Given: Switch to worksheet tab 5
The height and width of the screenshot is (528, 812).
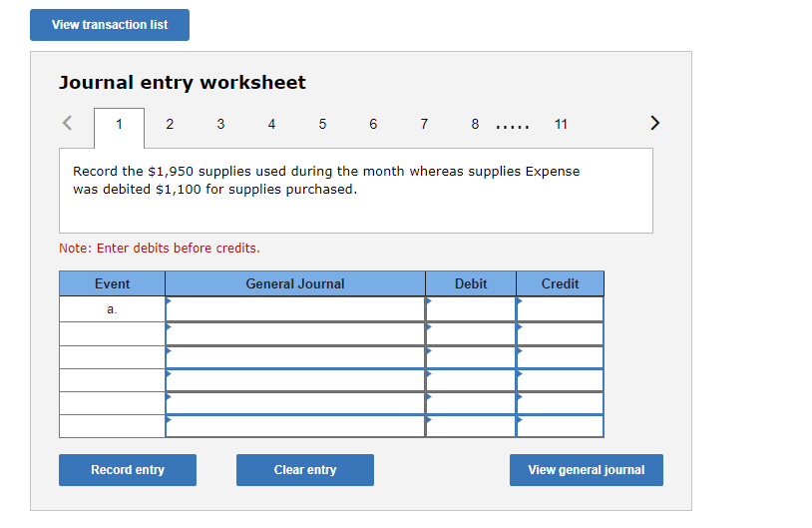Looking at the screenshot, I should 322,125.
